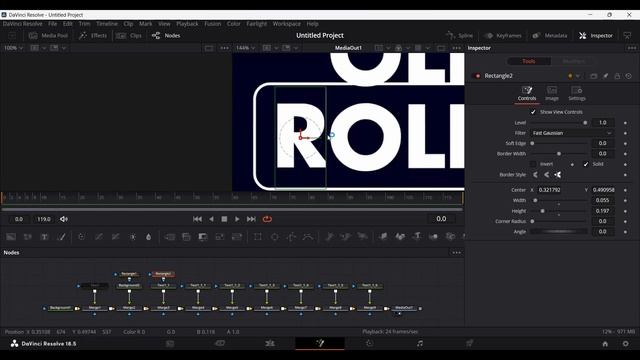
Task: Toggle keyframe dot for Level
Action: click(x=625, y=123)
